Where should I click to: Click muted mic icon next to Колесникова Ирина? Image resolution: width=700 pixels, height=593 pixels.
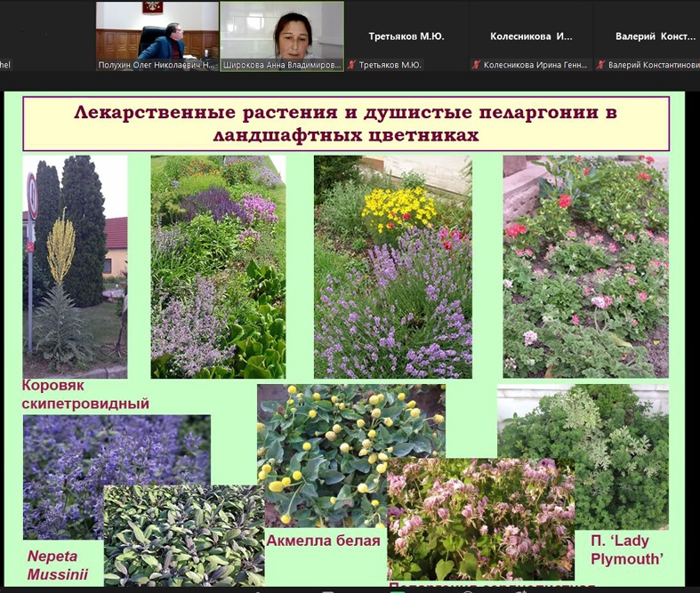[x=476, y=65]
